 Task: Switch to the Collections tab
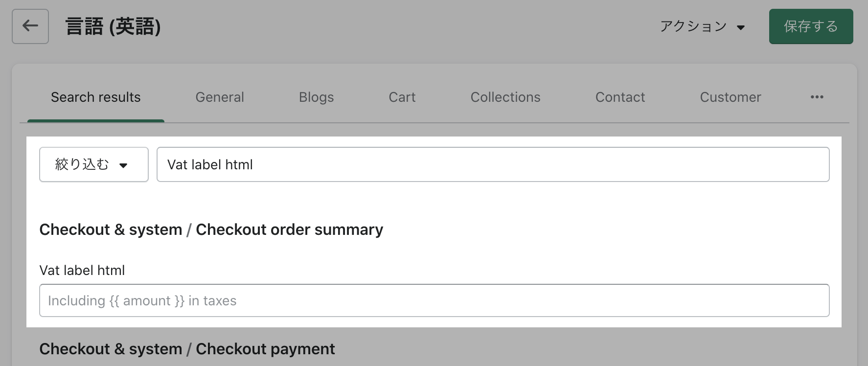(x=505, y=97)
